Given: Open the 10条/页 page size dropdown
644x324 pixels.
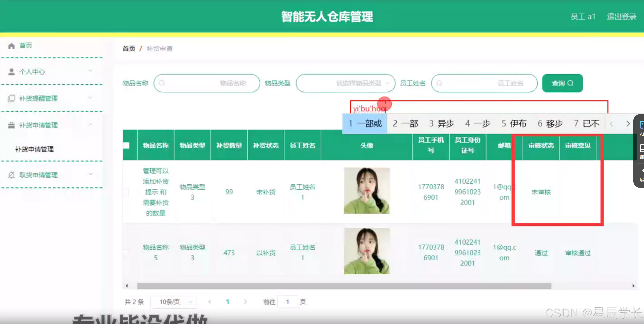Looking at the screenshot, I should tap(174, 302).
